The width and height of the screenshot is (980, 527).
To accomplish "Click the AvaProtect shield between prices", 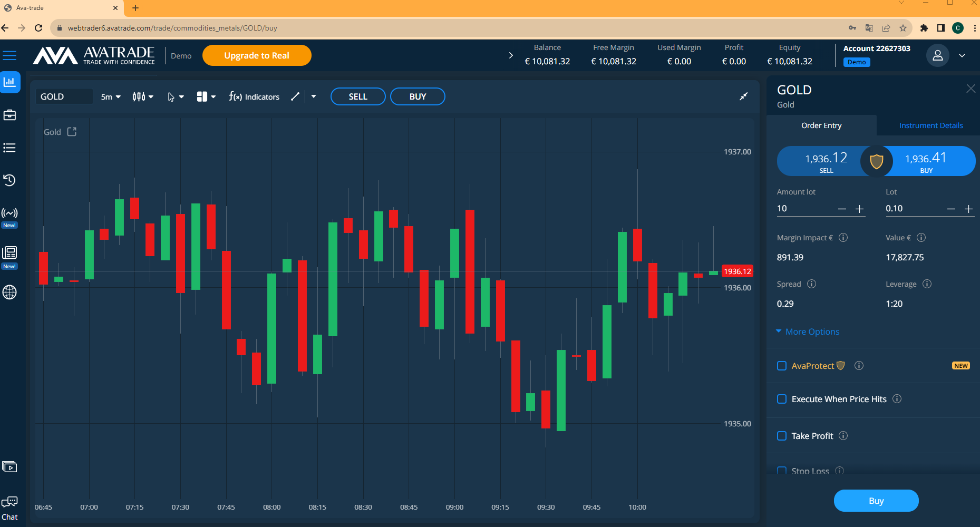I will click(x=876, y=161).
